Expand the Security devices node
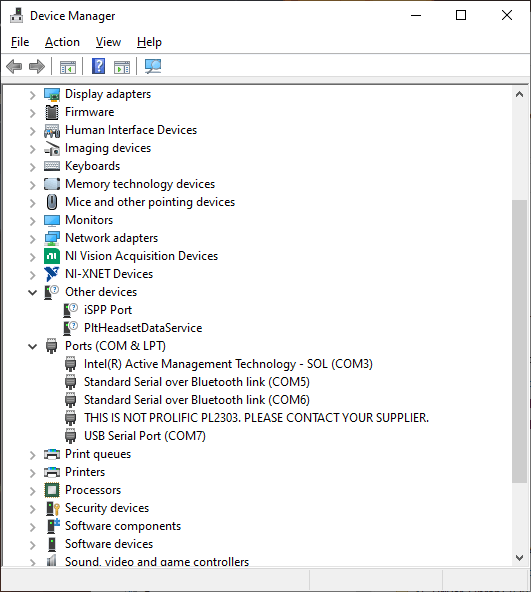Image resolution: width=531 pixels, height=592 pixels. pyautogui.click(x=33, y=509)
